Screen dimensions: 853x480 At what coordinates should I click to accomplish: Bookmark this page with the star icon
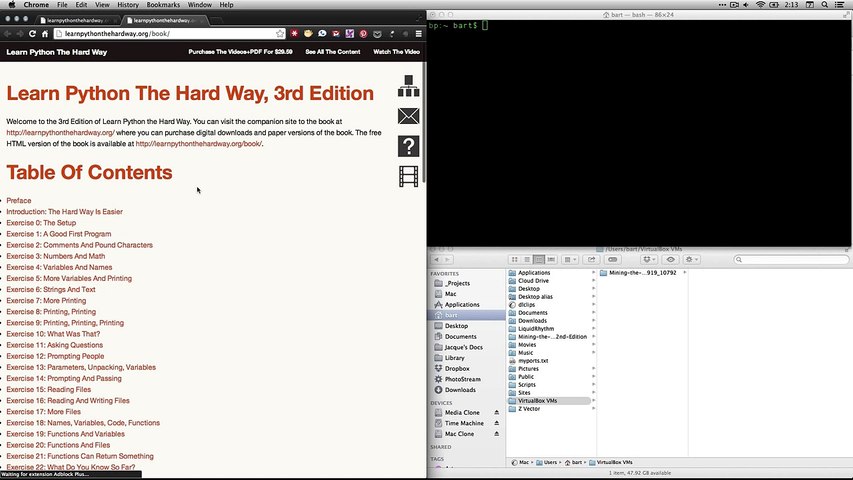click(280, 34)
